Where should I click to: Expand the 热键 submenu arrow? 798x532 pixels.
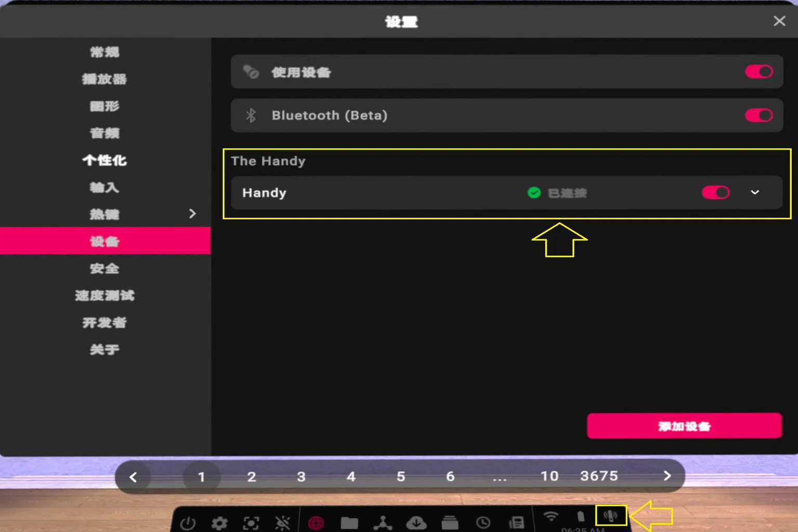coord(192,214)
